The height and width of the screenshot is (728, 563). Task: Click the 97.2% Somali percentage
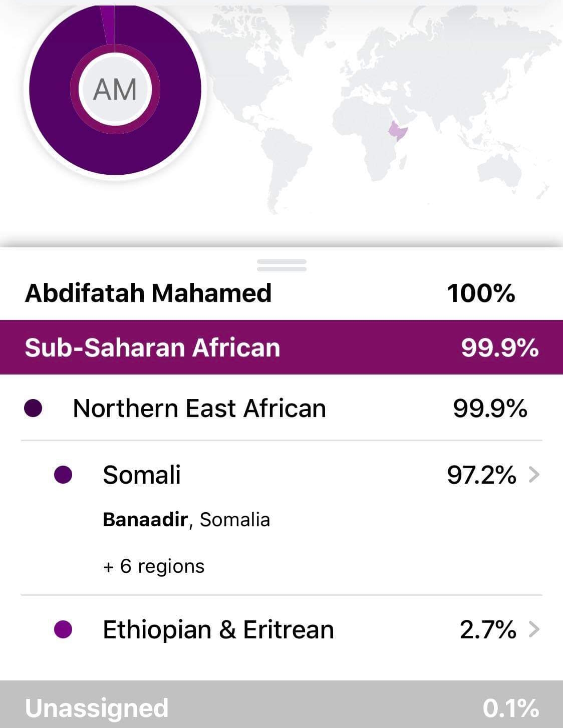click(x=481, y=475)
